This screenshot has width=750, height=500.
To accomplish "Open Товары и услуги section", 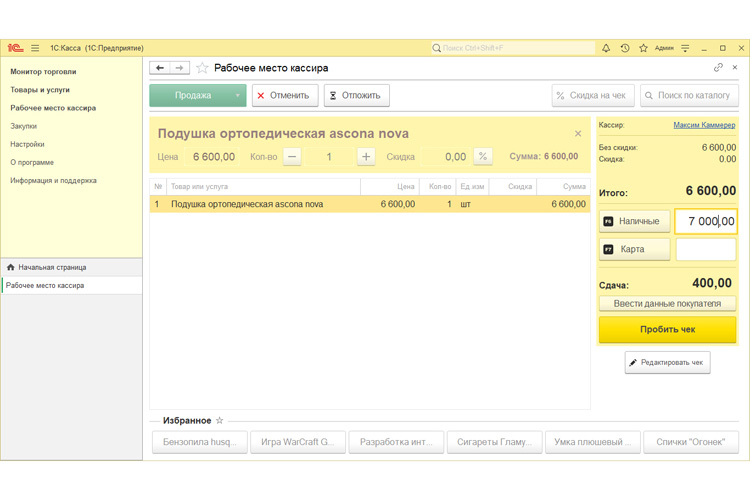I will [40, 90].
